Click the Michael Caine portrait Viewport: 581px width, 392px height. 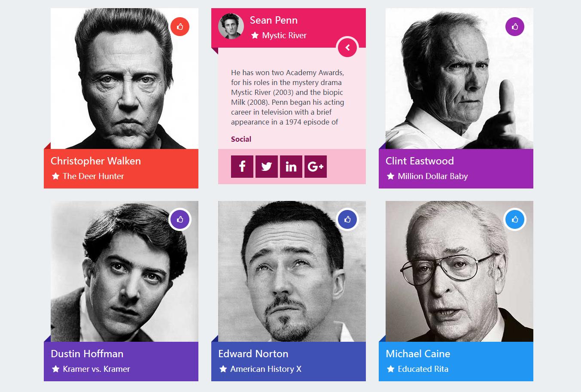click(x=459, y=271)
